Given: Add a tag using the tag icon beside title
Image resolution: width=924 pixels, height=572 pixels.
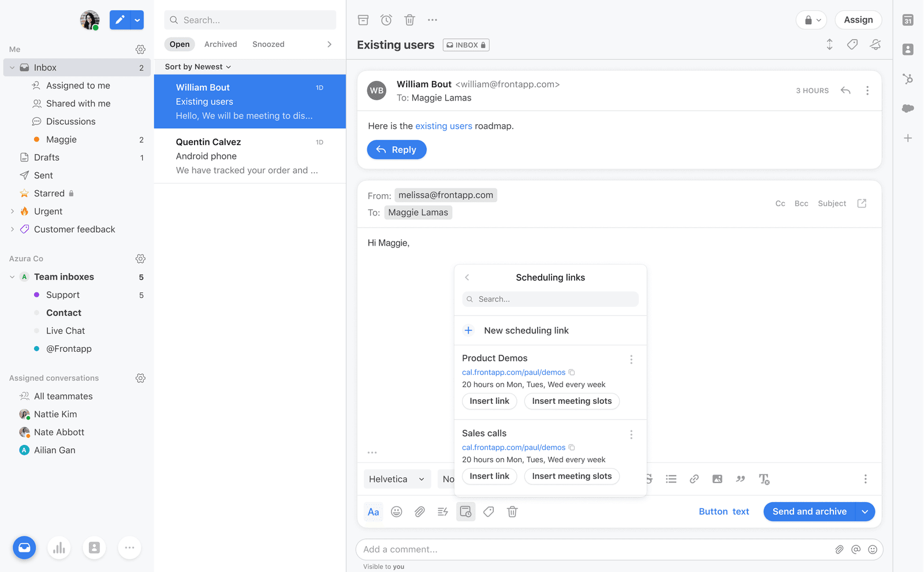Looking at the screenshot, I should click(852, 44).
